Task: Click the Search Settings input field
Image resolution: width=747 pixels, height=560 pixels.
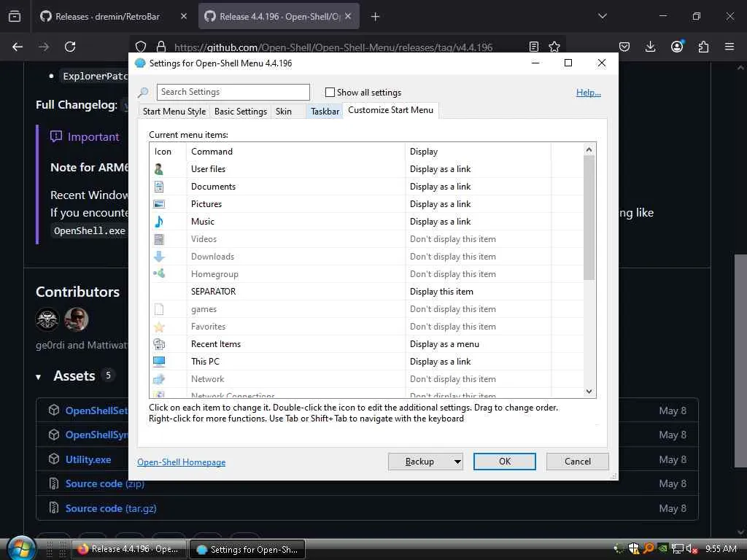Action: 233,92
